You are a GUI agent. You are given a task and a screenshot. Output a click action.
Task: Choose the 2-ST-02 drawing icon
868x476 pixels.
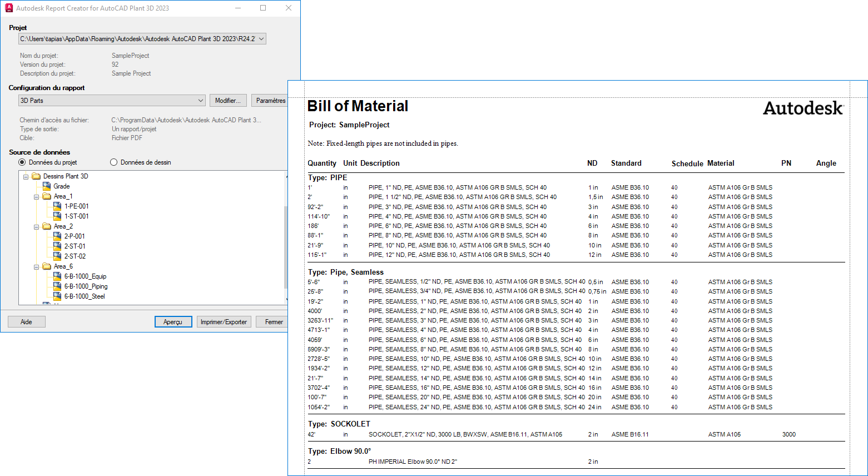(57, 256)
